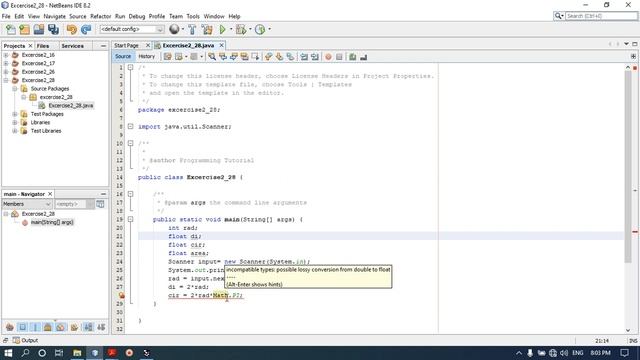Click the search magnifier icon at top right
The image size is (640, 360).
(558, 16)
